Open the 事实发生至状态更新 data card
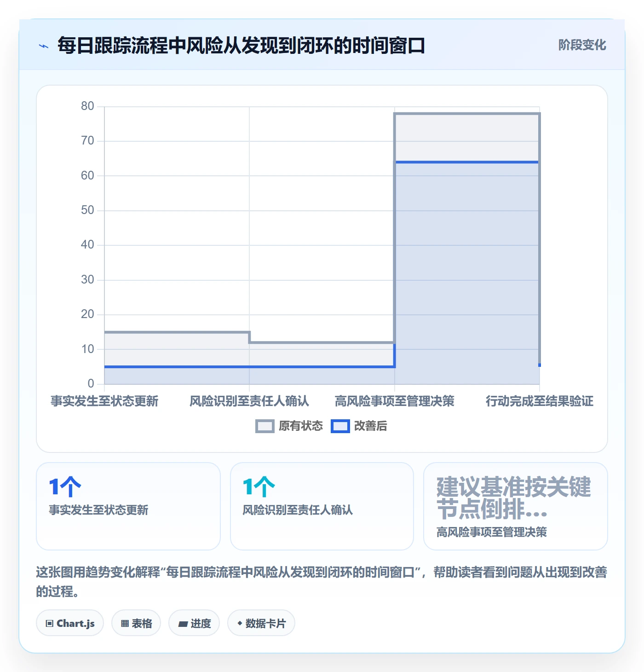The image size is (644, 672). 128,506
